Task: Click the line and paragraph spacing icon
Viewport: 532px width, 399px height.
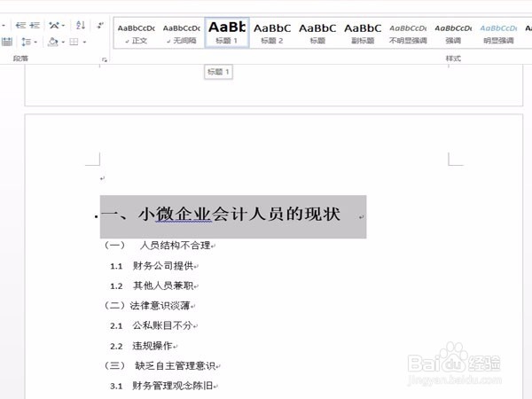Action: pyautogui.click(x=26, y=42)
